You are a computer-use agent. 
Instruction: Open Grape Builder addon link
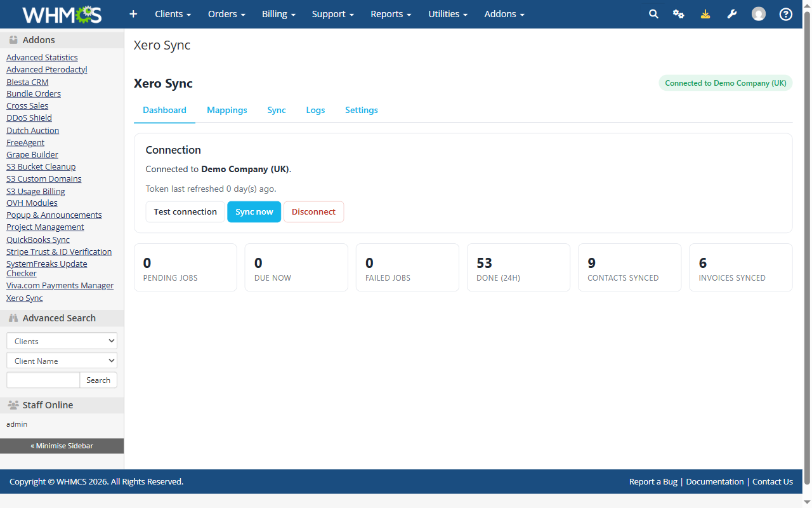[x=32, y=154]
